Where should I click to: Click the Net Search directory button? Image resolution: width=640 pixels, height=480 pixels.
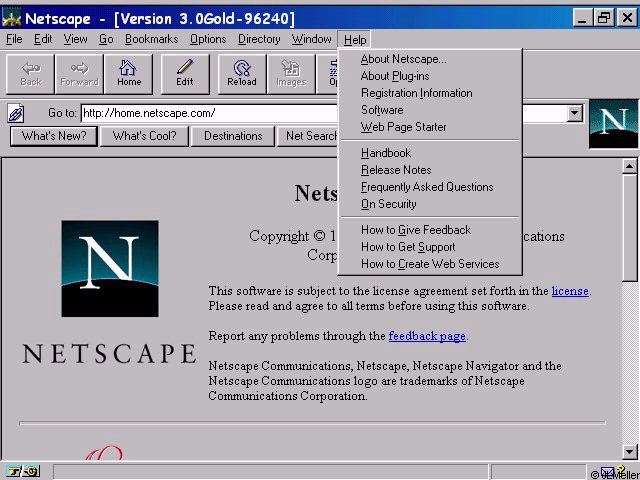pos(308,136)
